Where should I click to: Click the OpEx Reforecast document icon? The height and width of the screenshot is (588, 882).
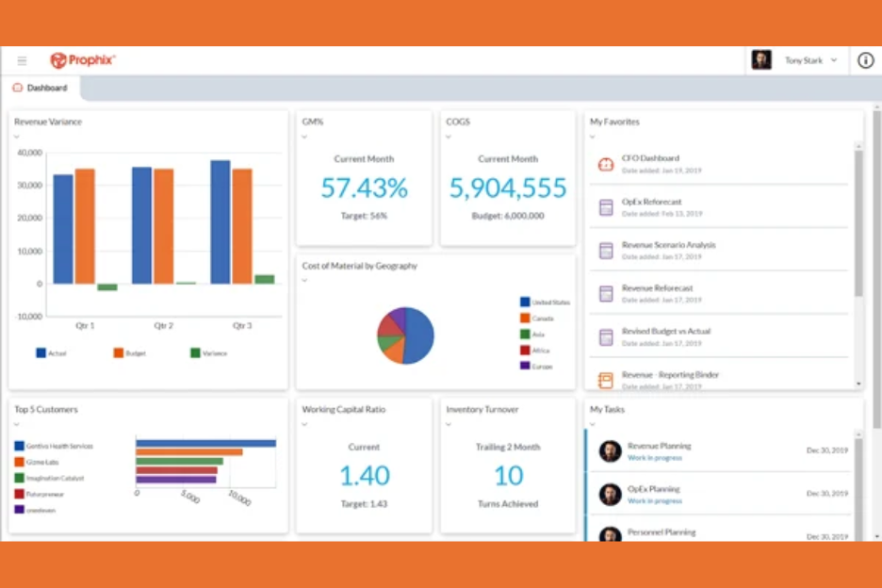coord(607,206)
